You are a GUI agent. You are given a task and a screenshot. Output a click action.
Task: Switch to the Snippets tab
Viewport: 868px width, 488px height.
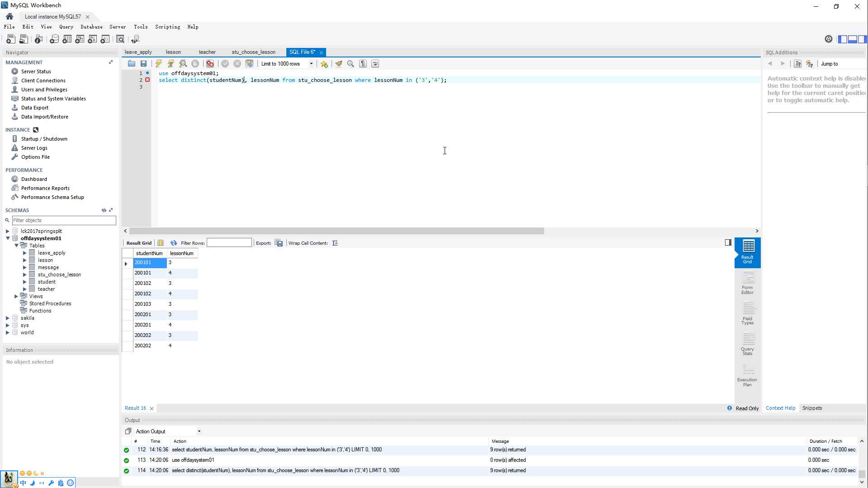[x=812, y=408]
